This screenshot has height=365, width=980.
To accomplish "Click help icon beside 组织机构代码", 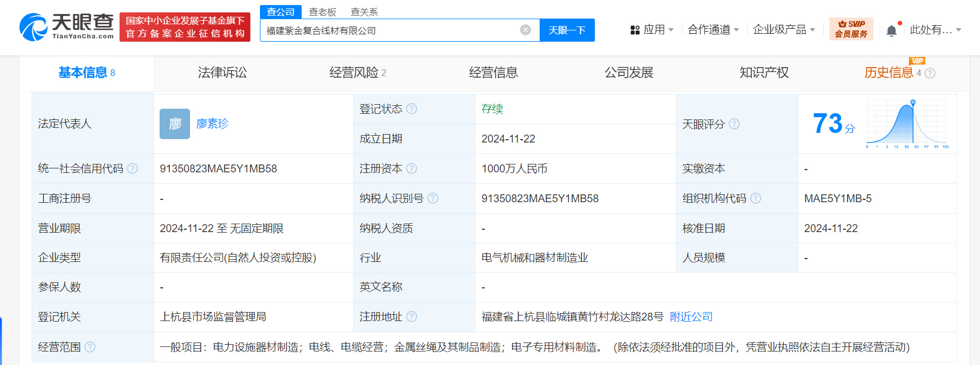I will [756, 198].
